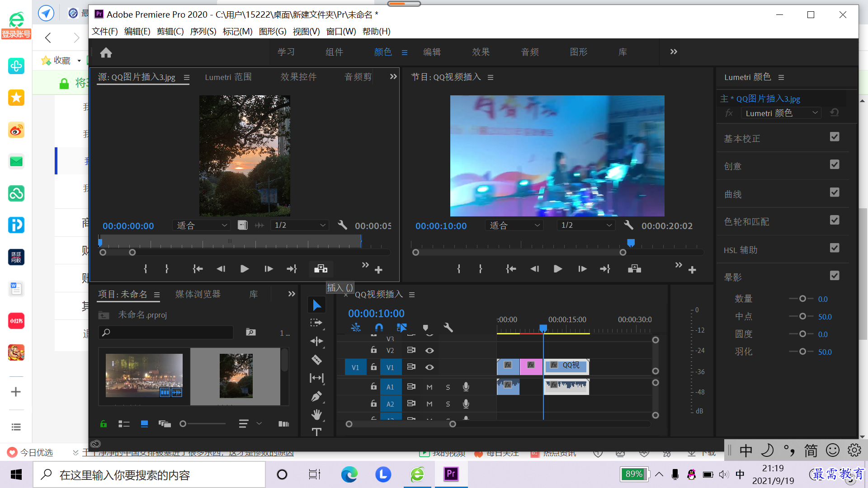Open the Lumetri 颜色 effect dropdown

781,113
